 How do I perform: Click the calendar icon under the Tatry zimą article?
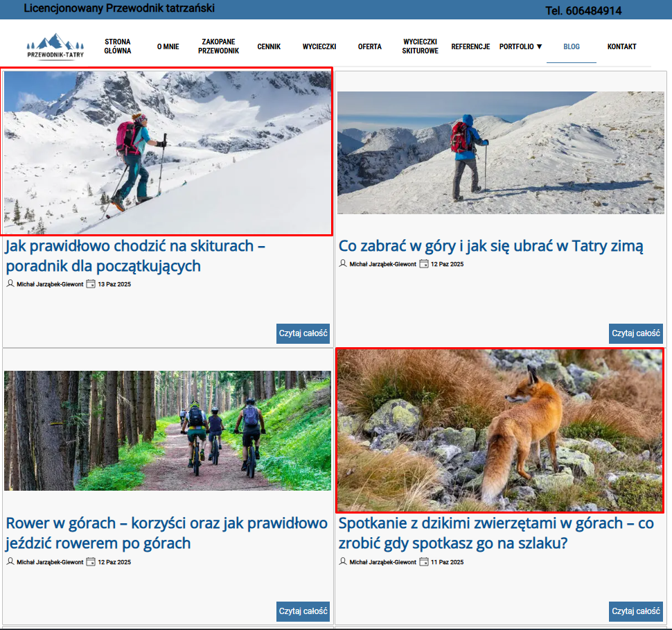tap(424, 263)
